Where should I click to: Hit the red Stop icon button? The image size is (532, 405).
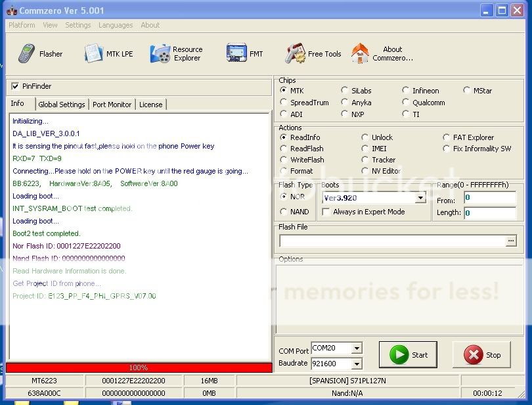tap(473, 355)
